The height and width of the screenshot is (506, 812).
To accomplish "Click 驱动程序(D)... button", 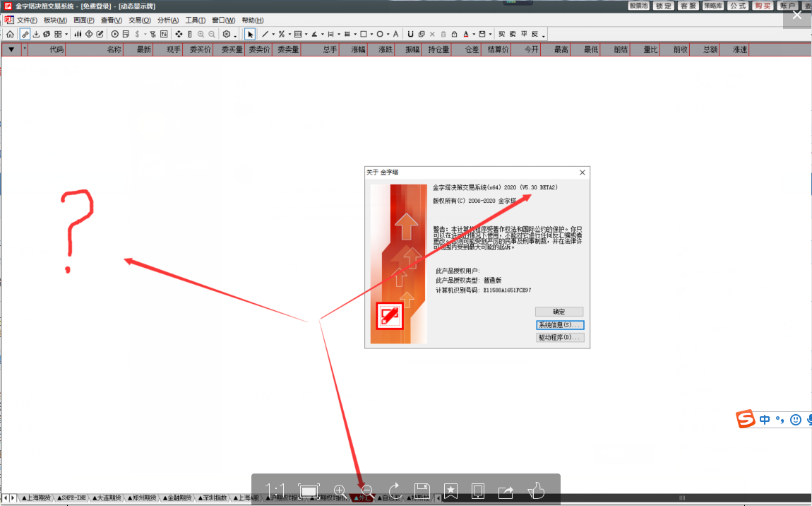I will [x=559, y=338].
